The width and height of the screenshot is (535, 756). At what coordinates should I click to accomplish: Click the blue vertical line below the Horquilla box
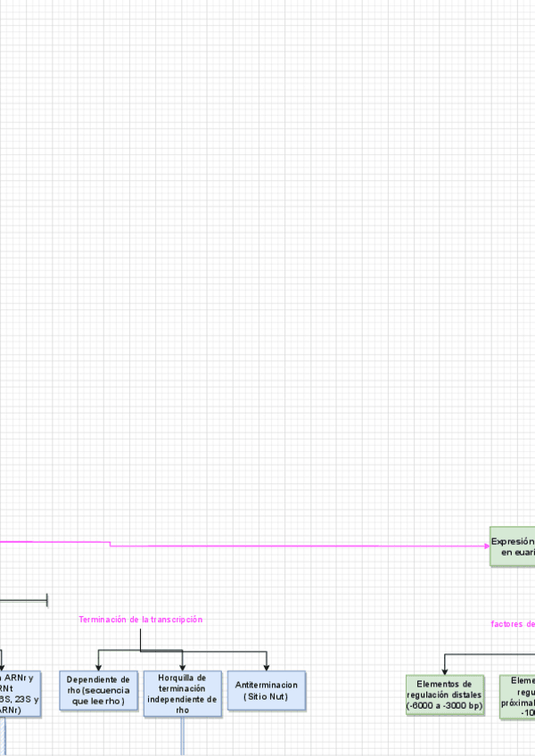tap(184, 735)
